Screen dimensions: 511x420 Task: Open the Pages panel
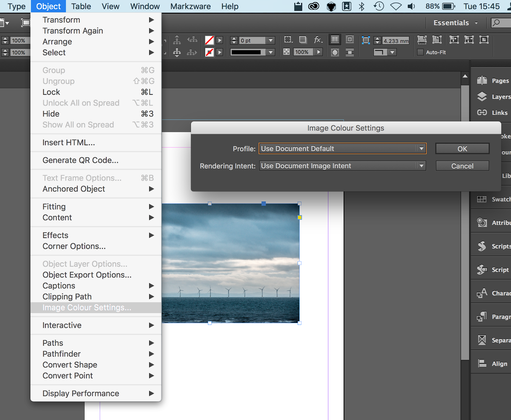tap(492, 81)
